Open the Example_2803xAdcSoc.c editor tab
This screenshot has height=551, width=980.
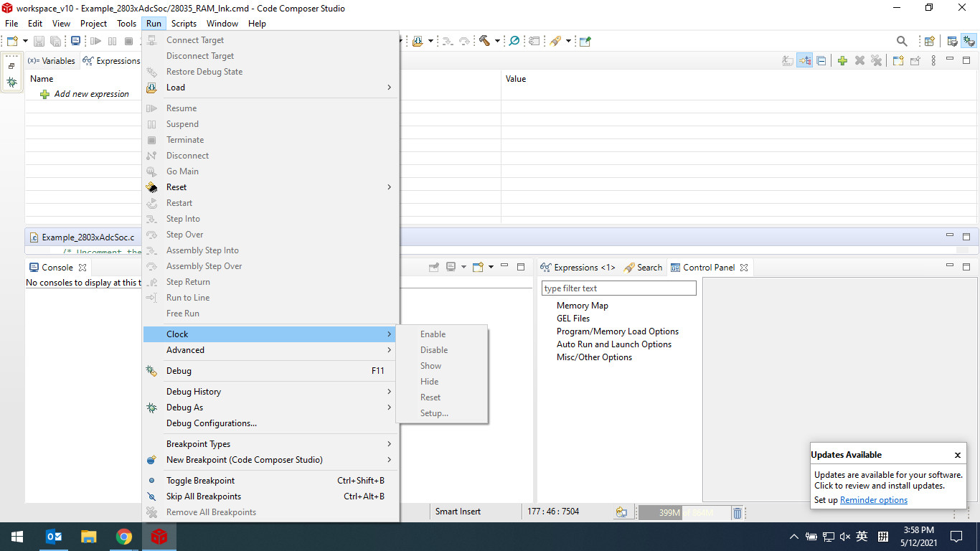click(x=82, y=237)
